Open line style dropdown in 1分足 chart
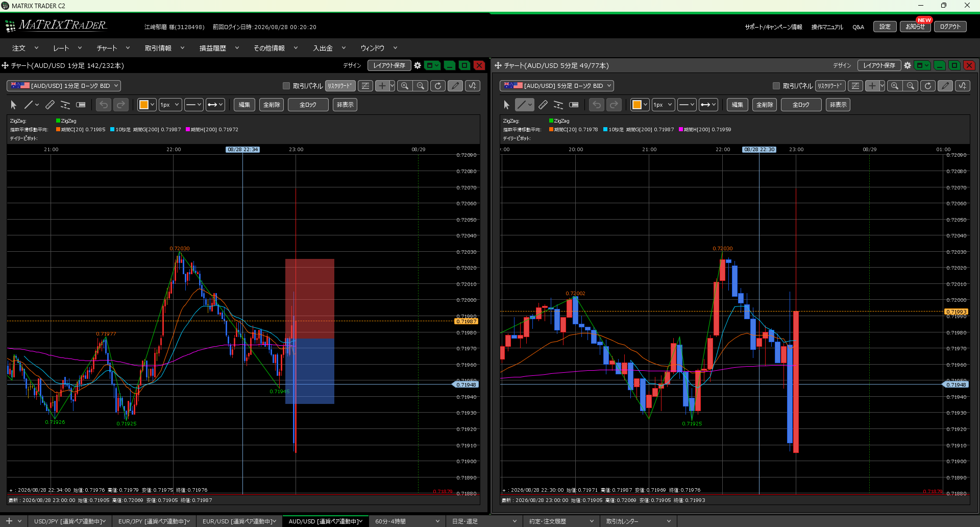The width and height of the screenshot is (980, 527). 194,105
